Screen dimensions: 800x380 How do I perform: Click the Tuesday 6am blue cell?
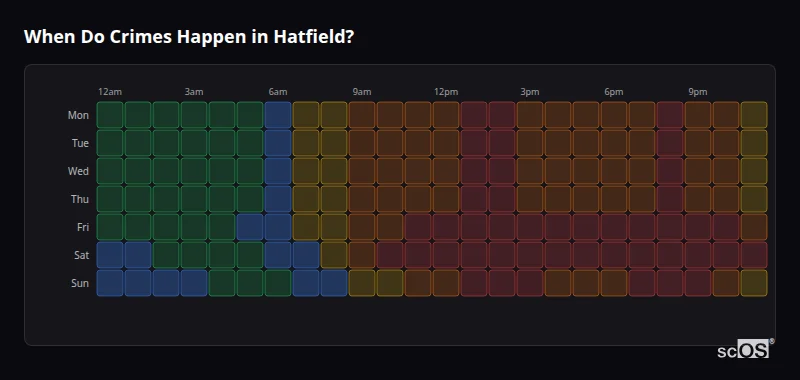coord(278,143)
